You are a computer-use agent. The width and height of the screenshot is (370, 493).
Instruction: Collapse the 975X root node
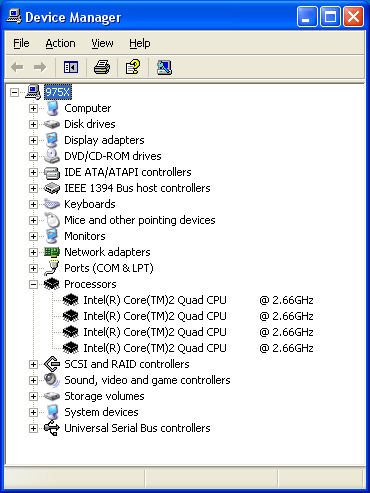tap(14, 92)
